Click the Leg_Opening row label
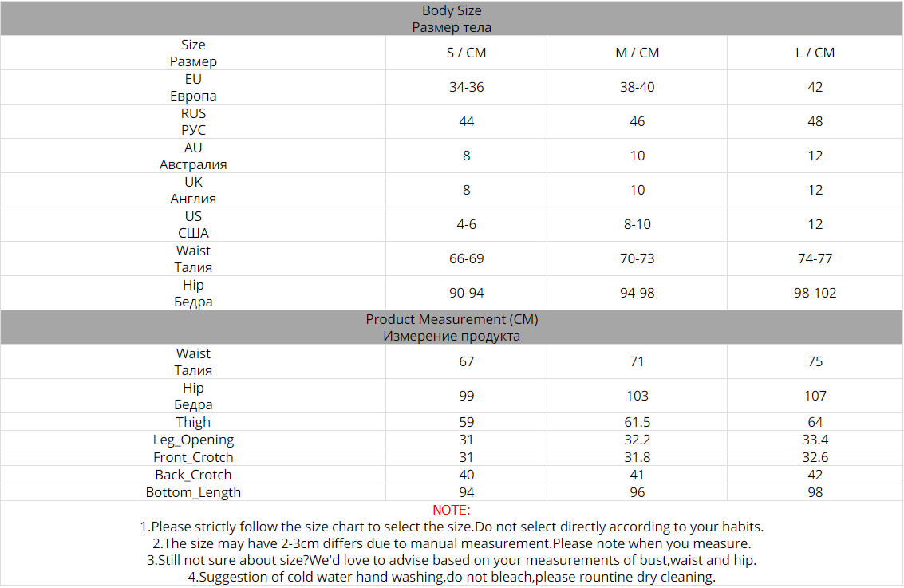Viewport: 904px width, 588px height. click(x=193, y=440)
